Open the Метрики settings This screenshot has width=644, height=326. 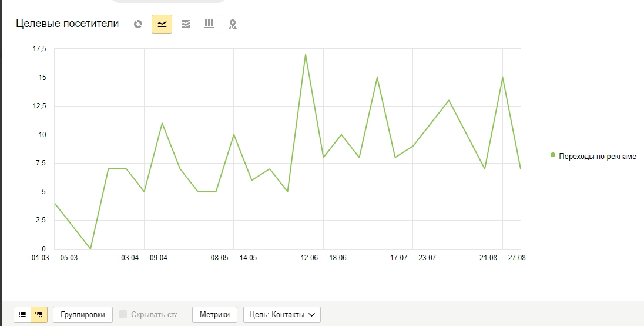point(214,315)
